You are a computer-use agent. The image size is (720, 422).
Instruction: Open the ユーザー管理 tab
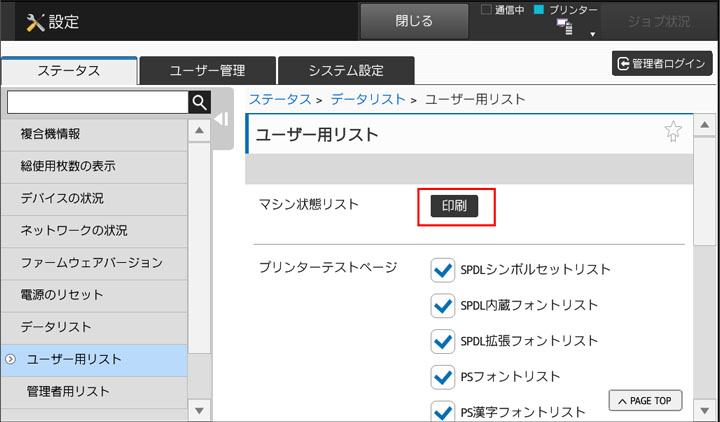coord(208,71)
